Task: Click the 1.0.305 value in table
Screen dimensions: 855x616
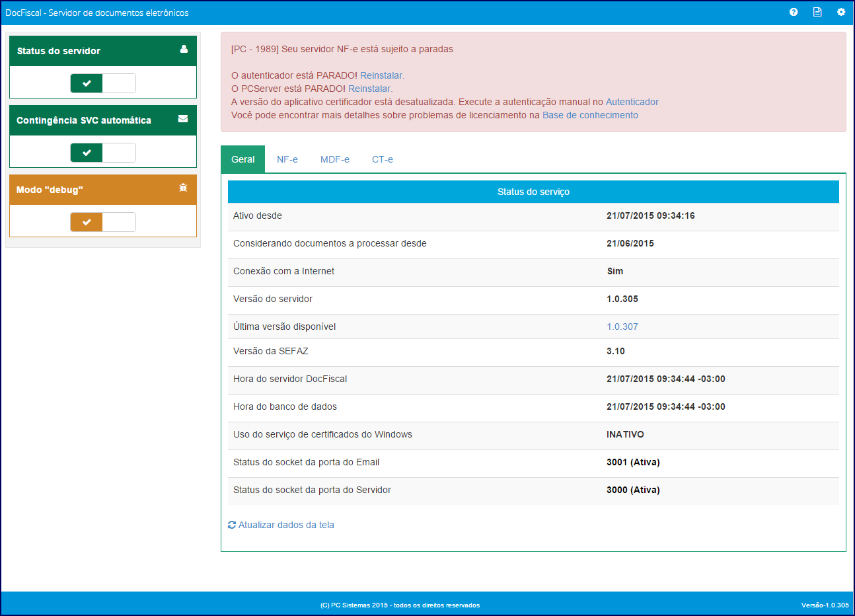Action: point(622,299)
